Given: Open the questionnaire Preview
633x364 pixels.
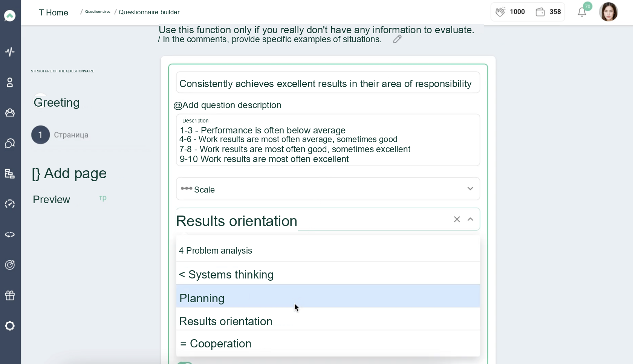Looking at the screenshot, I should (51, 199).
